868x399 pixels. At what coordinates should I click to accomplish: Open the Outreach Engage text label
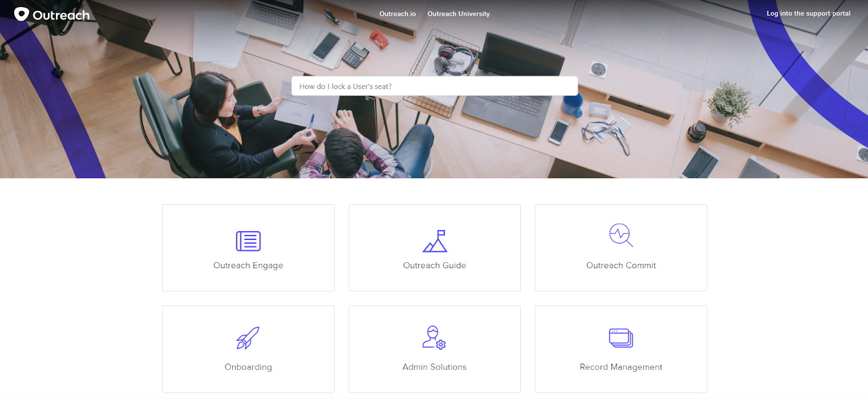(x=248, y=265)
